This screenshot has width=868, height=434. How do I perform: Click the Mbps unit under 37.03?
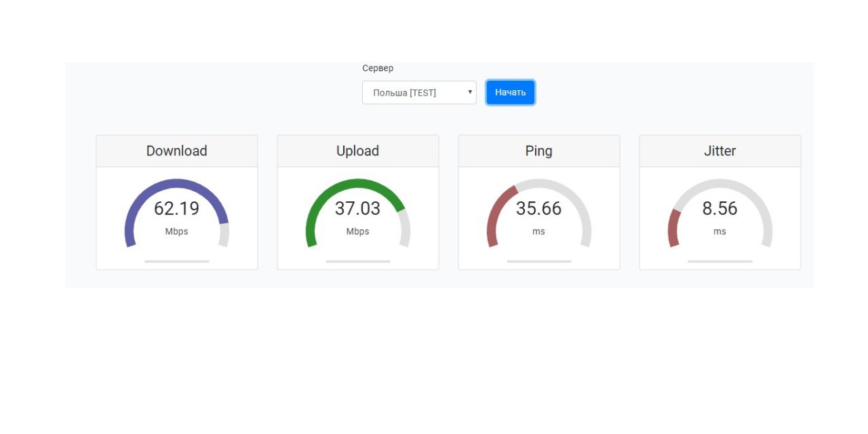(358, 232)
